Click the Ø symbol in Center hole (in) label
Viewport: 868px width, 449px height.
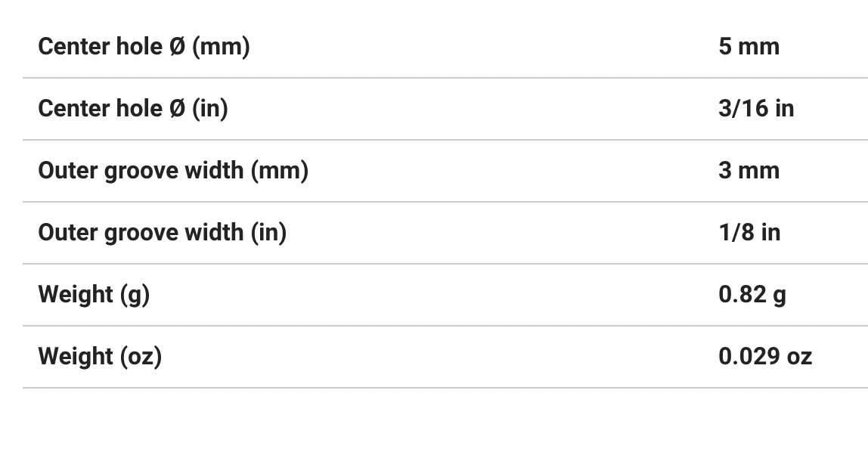176,109
